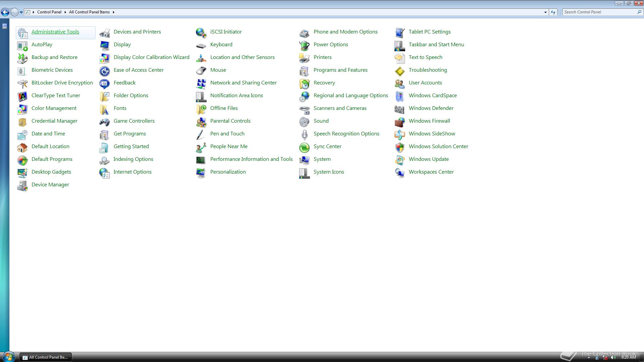Viewport: 644px width, 362px height.
Task: Open the Keyboard link
Action: pyautogui.click(x=221, y=45)
